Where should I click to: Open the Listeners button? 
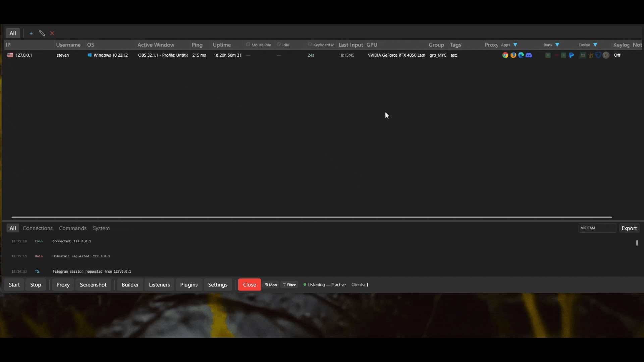pos(159,285)
